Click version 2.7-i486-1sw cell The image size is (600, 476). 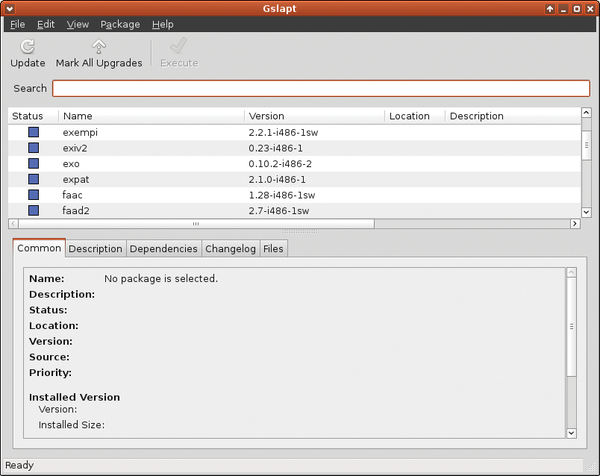coord(279,211)
